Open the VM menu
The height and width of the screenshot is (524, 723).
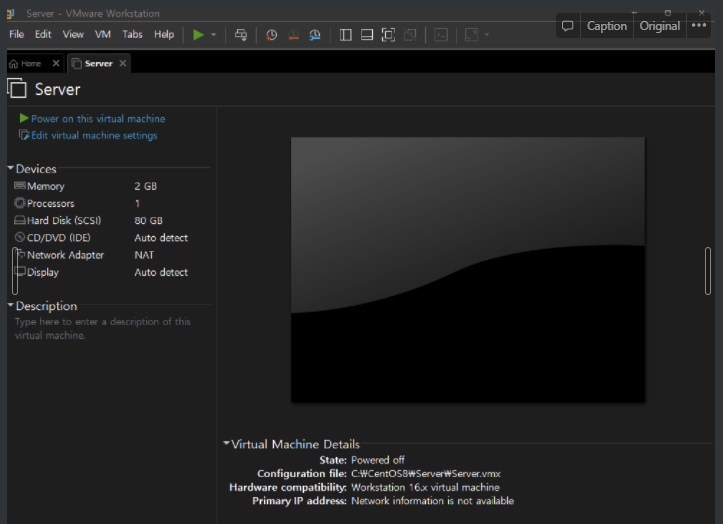coord(102,34)
